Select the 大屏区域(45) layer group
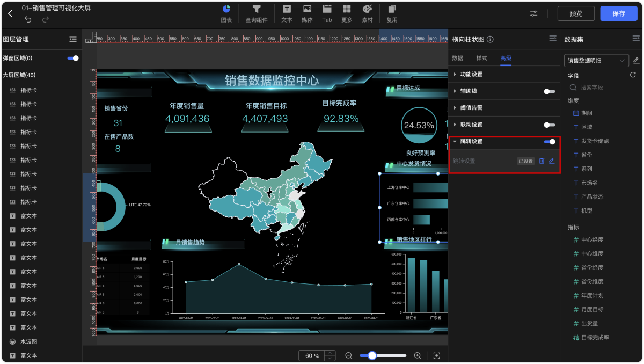 tap(19, 75)
